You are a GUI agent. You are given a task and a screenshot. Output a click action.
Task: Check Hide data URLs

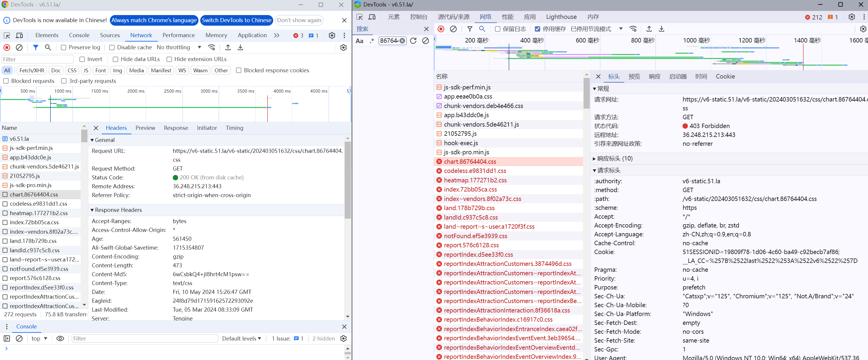[x=115, y=59]
